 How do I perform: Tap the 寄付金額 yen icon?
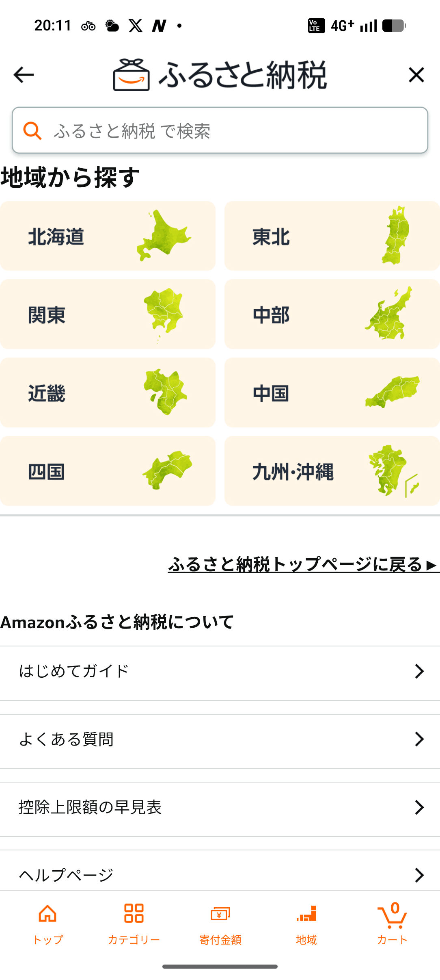coord(220,915)
